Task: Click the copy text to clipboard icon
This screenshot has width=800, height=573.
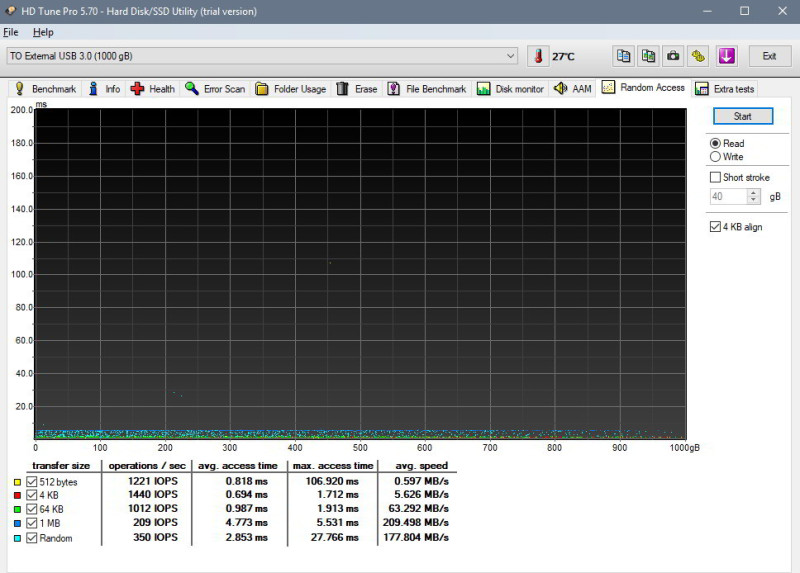Action: (x=623, y=56)
